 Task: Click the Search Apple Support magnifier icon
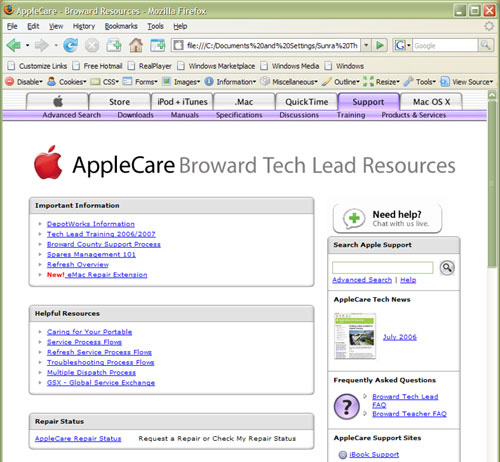(x=447, y=268)
